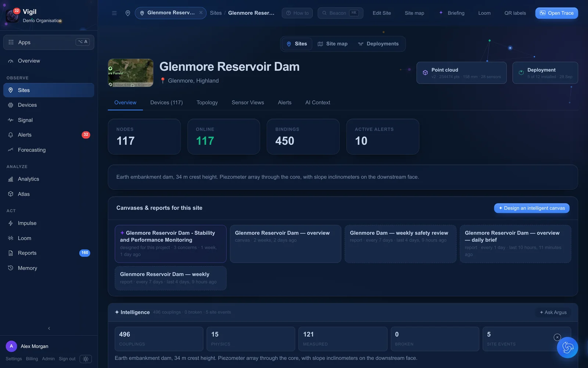Open Glenmore Reservoir Dam weekly report
The width and height of the screenshot is (588, 368).
tap(171, 278)
